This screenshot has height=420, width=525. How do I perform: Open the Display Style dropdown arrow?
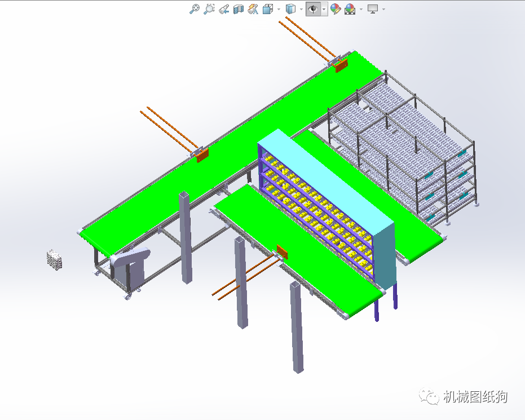coord(301,10)
